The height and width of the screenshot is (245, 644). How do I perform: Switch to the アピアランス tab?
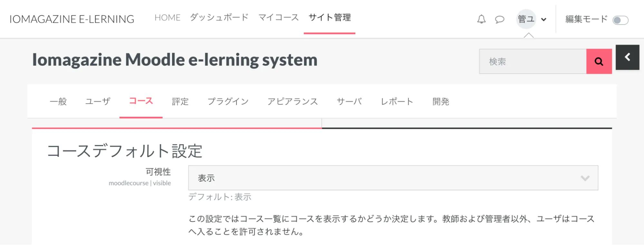(x=293, y=102)
